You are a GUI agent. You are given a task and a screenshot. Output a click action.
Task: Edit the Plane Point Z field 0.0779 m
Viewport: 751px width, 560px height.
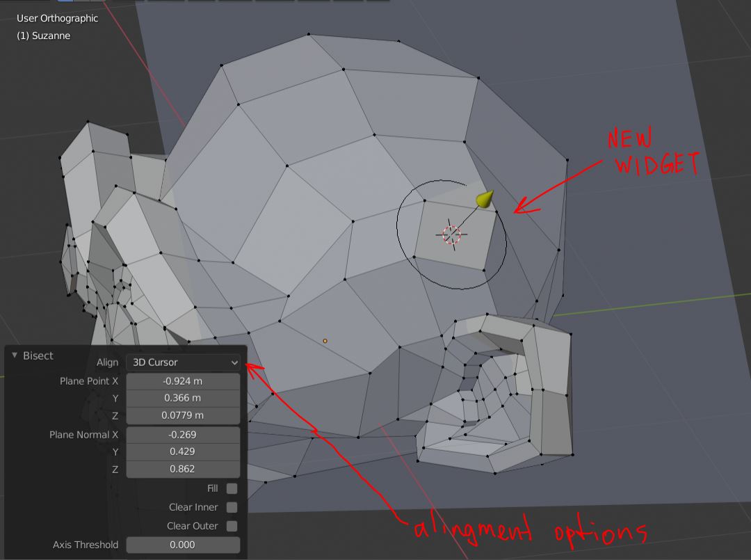click(x=183, y=415)
